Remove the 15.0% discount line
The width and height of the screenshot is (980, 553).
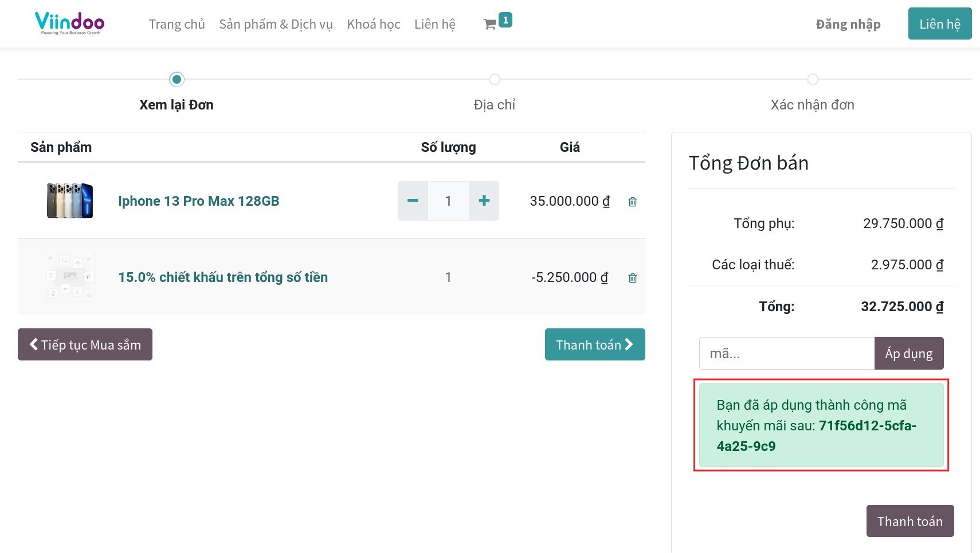[632, 278]
